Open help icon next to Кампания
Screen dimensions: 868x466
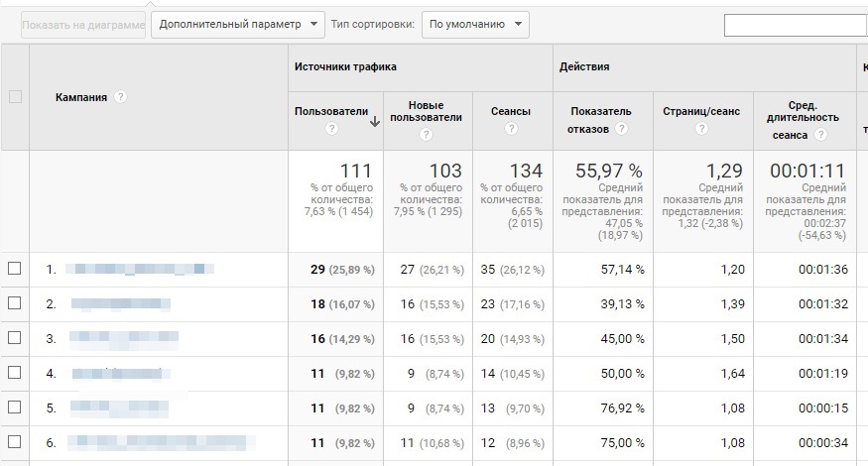(120, 97)
